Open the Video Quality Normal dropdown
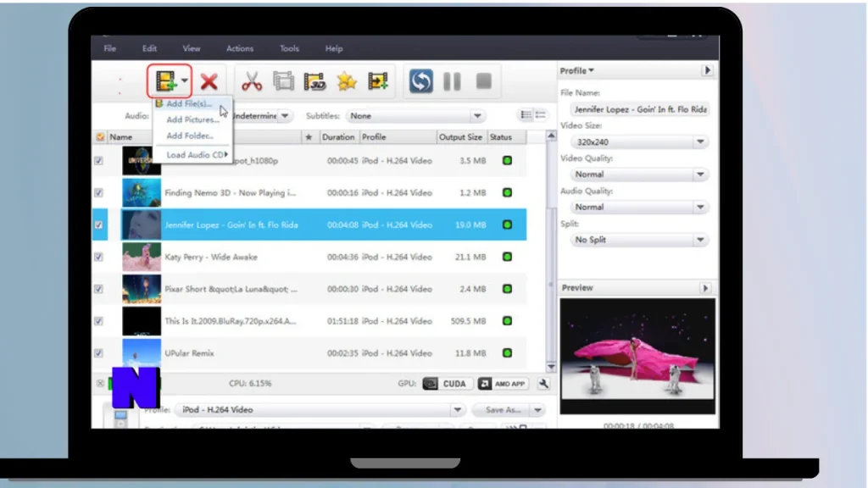 tap(639, 175)
